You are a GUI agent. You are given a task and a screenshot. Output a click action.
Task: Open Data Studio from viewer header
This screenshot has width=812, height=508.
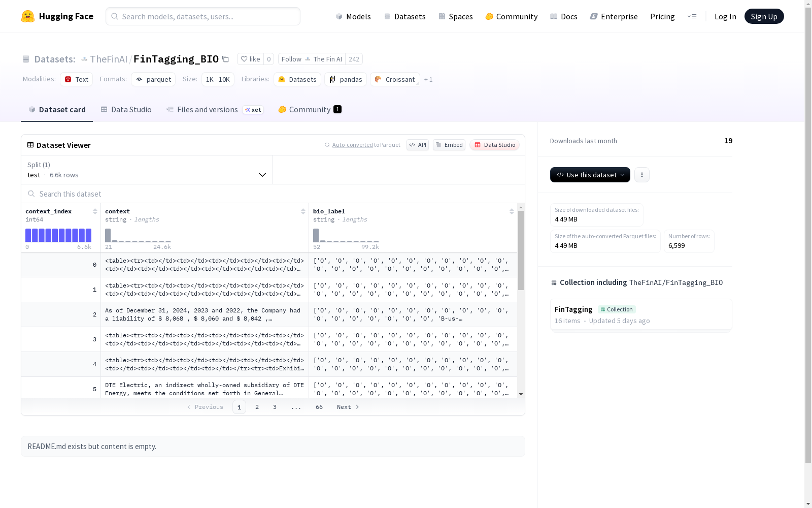pyautogui.click(x=495, y=145)
